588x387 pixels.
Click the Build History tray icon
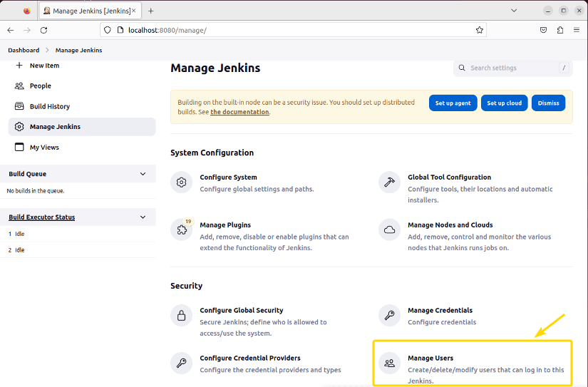(x=19, y=106)
